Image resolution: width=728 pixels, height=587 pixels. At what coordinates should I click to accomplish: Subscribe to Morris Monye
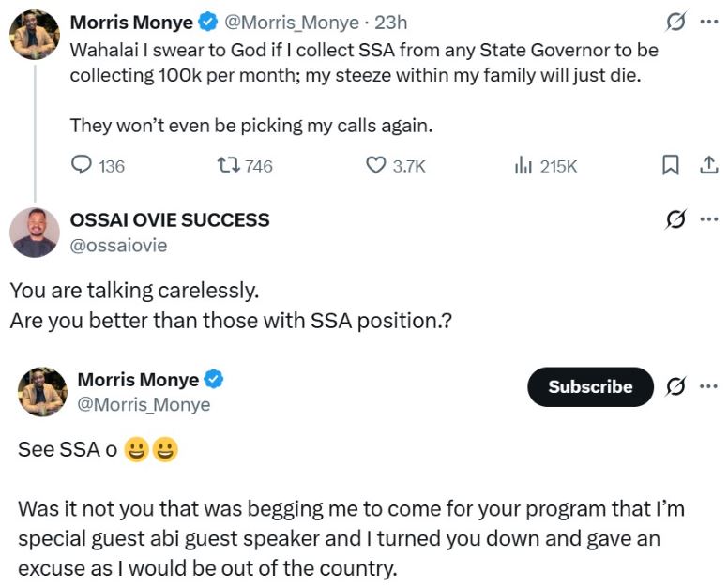click(590, 386)
